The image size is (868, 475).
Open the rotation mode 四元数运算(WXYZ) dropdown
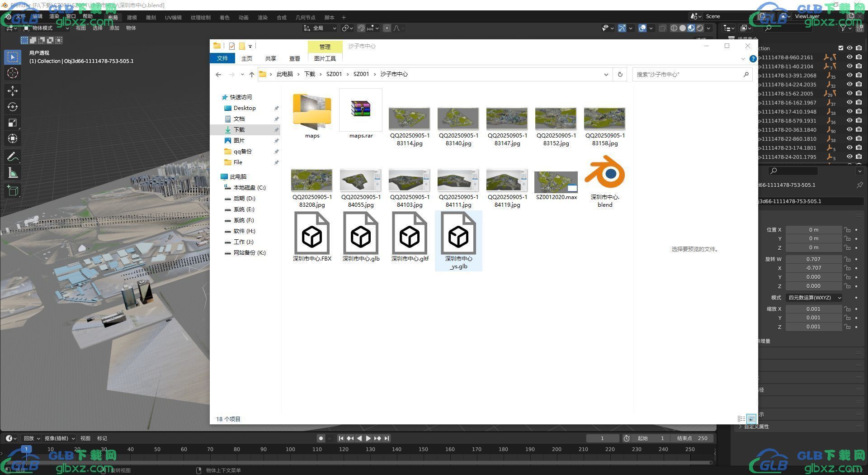pyautogui.click(x=814, y=298)
